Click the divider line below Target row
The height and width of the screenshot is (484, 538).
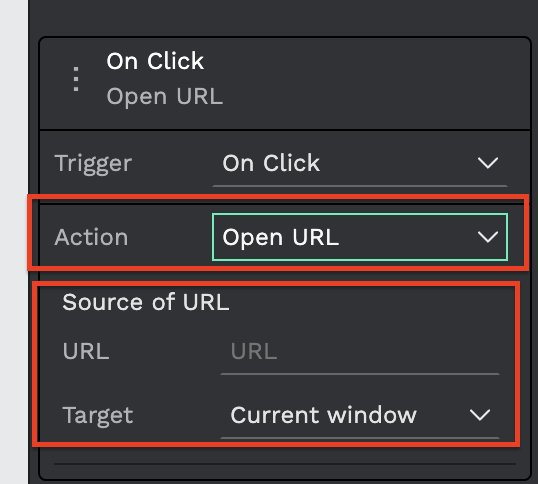click(285, 464)
